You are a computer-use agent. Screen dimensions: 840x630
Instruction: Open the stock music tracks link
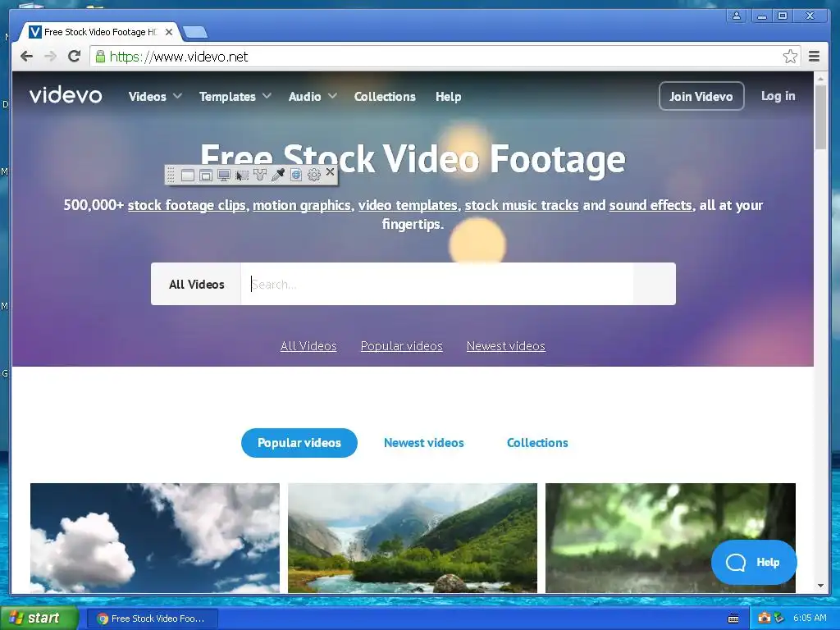click(x=522, y=205)
